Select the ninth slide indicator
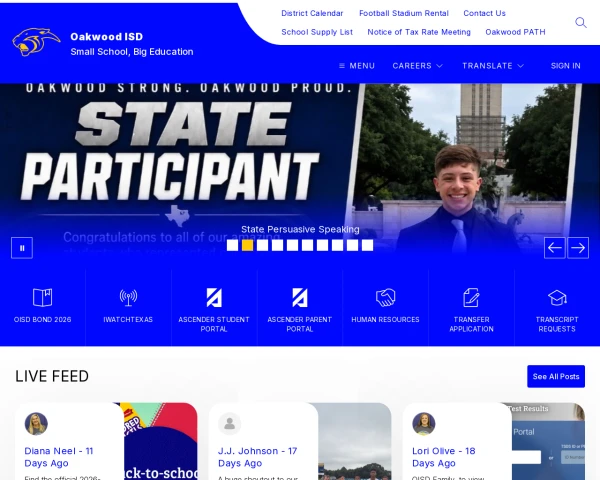This screenshot has height=480, width=600. coord(352,245)
